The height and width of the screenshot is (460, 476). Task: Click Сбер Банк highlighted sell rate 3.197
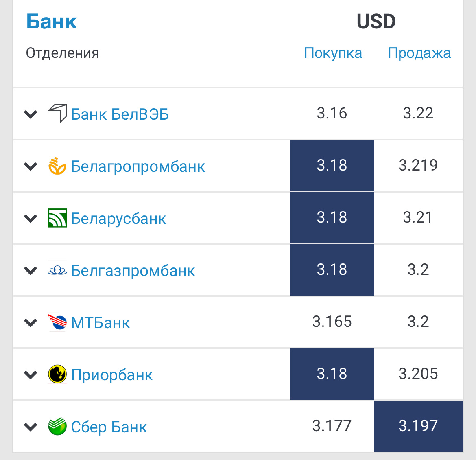click(x=418, y=426)
